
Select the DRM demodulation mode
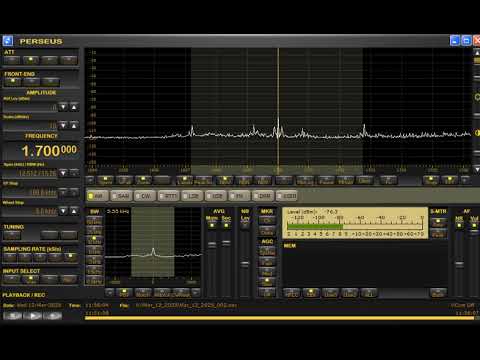(x=263, y=196)
